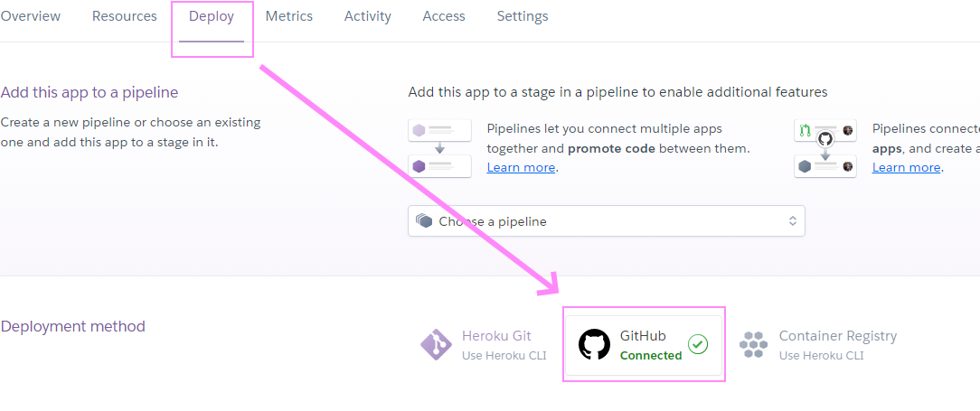This screenshot has height=411, width=980.
Task: Go to the Activity tab
Action: pyautogui.click(x=368, y=16)
